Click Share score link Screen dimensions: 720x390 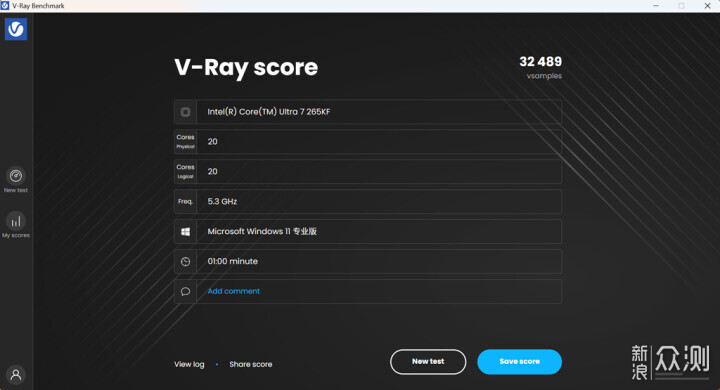click(251, 364)
